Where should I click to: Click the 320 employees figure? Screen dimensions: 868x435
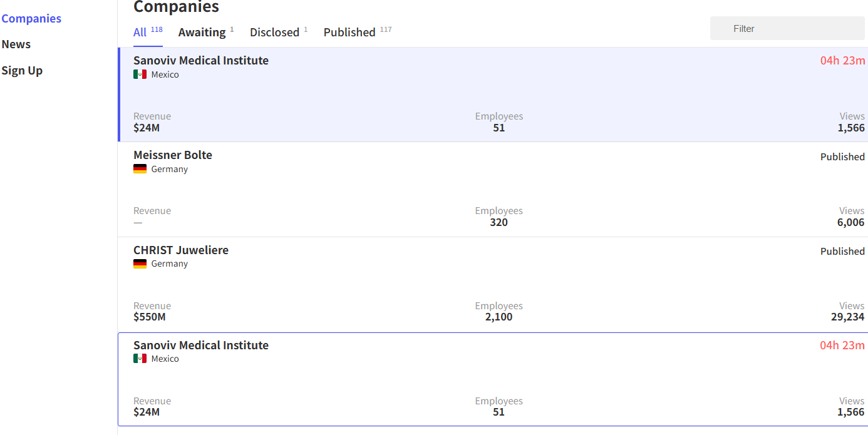(x=499, y=222)
